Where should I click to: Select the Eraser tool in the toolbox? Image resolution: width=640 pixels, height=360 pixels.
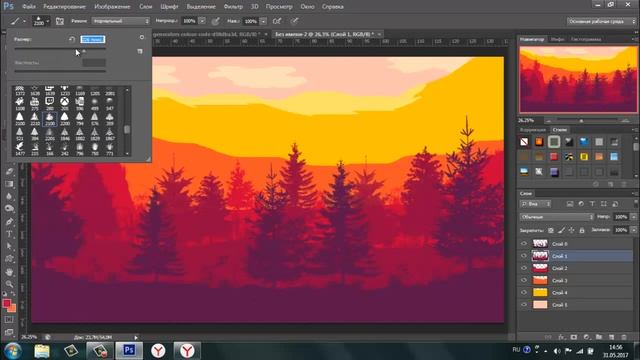[x=9, y=171]
